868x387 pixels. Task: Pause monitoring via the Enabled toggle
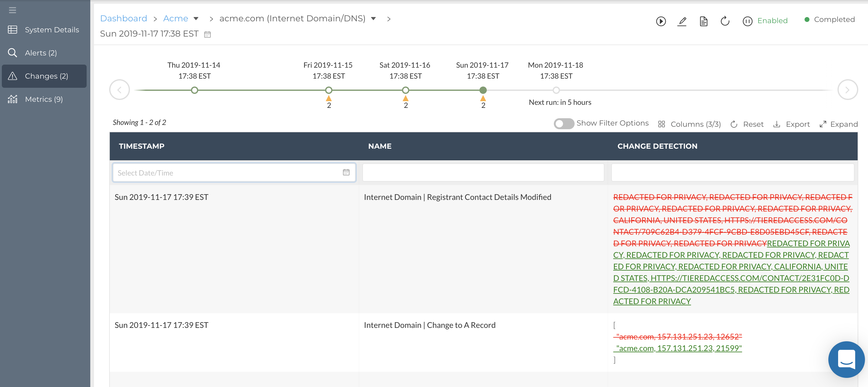[747, 21]
